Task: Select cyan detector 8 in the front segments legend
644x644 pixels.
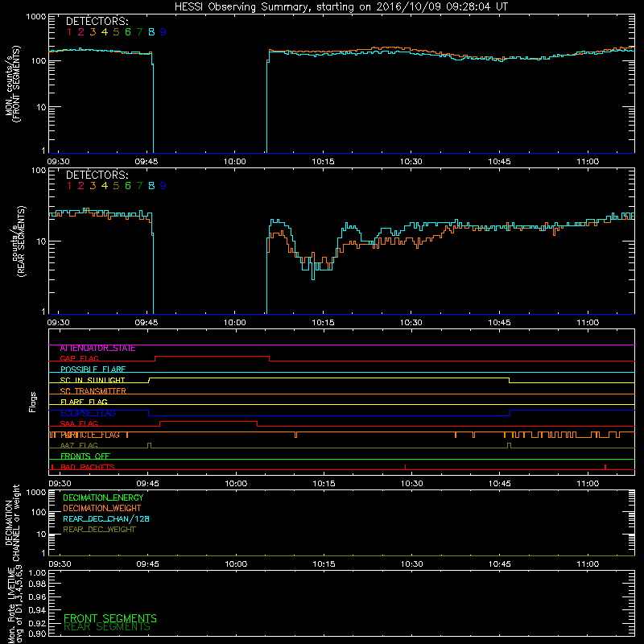Action: pos(151,32)
